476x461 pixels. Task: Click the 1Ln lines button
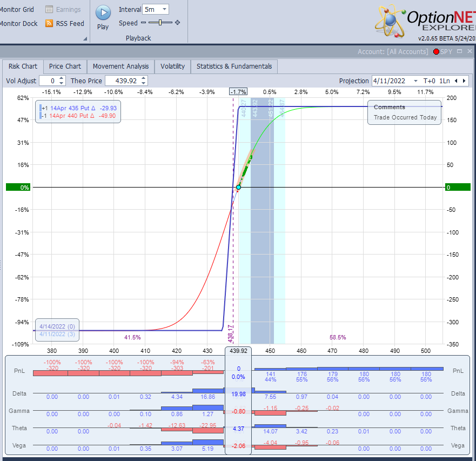click(445, 81)
